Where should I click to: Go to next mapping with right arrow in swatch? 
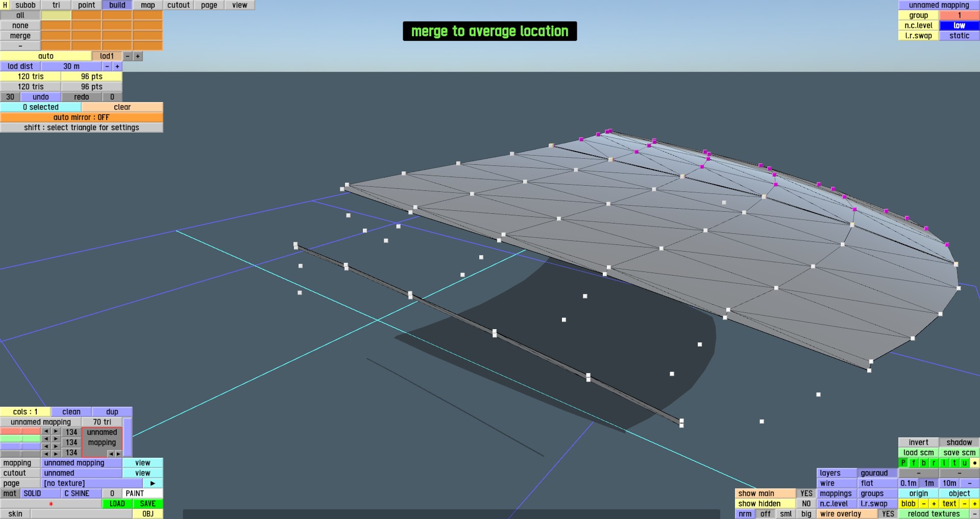(118, 454)
